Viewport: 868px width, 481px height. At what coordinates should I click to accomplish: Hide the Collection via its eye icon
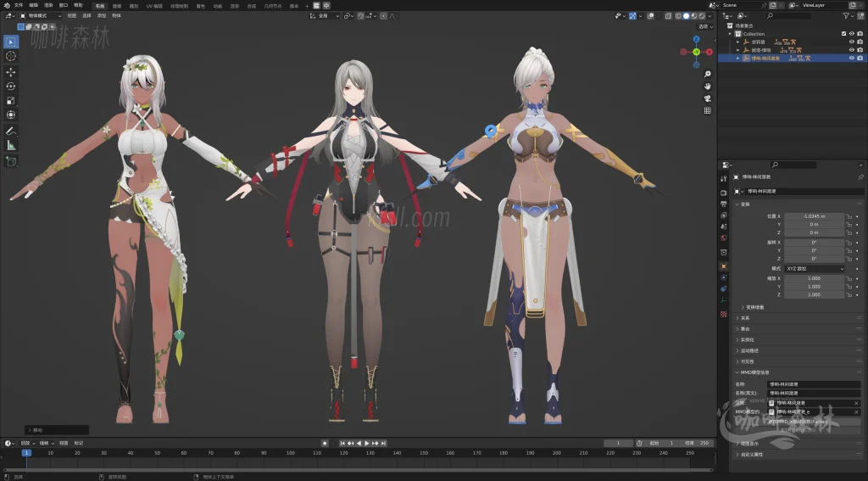852,34
